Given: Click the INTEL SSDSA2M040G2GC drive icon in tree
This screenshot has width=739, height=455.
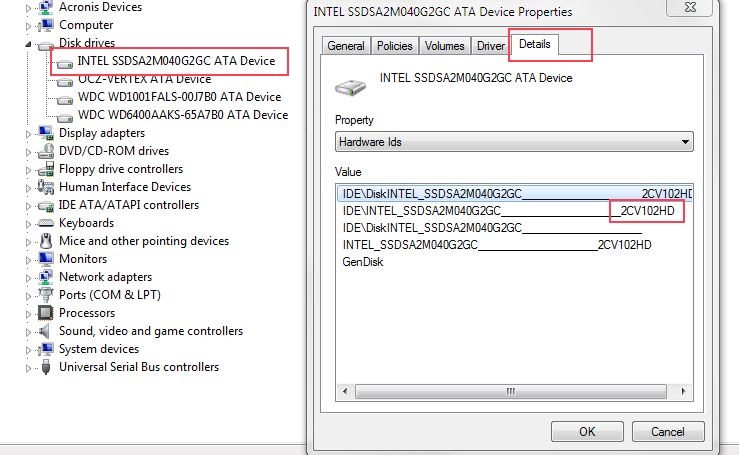Looking at the screenshot, I should 65,62.
